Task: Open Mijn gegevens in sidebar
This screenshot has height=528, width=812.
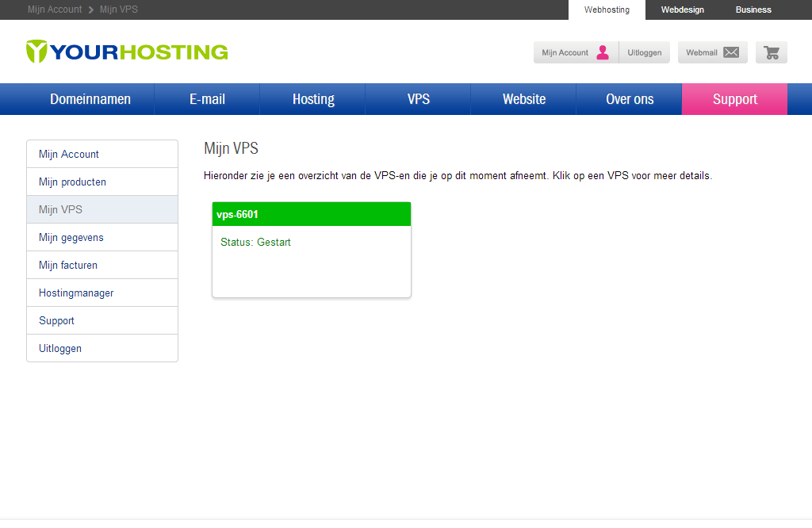Action: tap(71, 237)
